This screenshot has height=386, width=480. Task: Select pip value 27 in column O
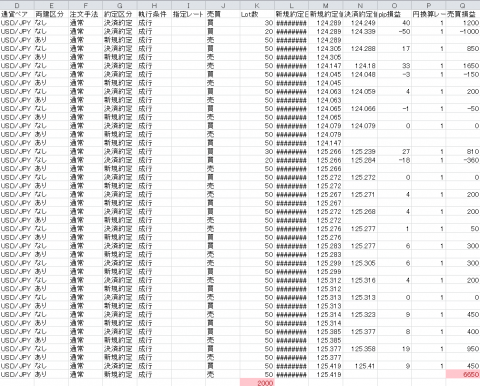click(395, 151)
